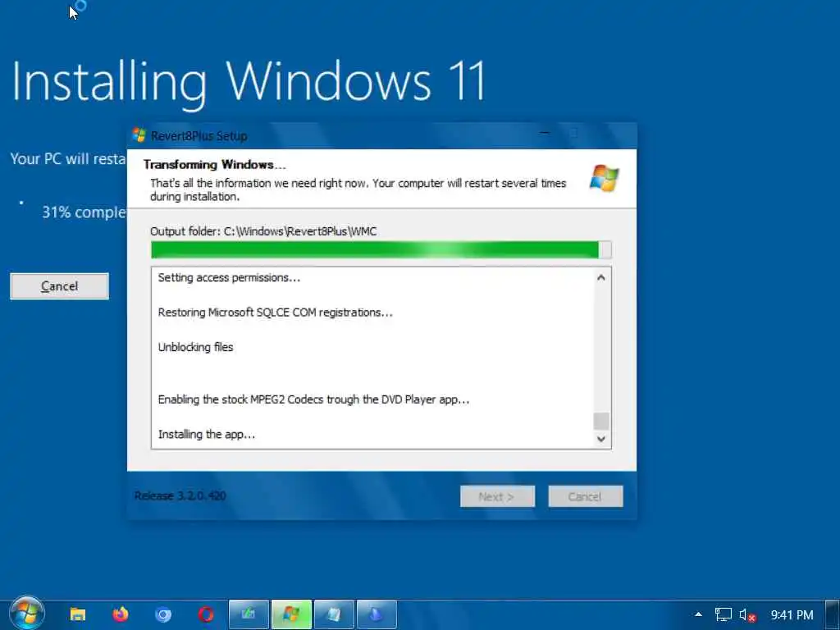This screenshot has width=840, height=630.
Task: Click the '31% complete' progress text
Action: click(x=84, y=212)
